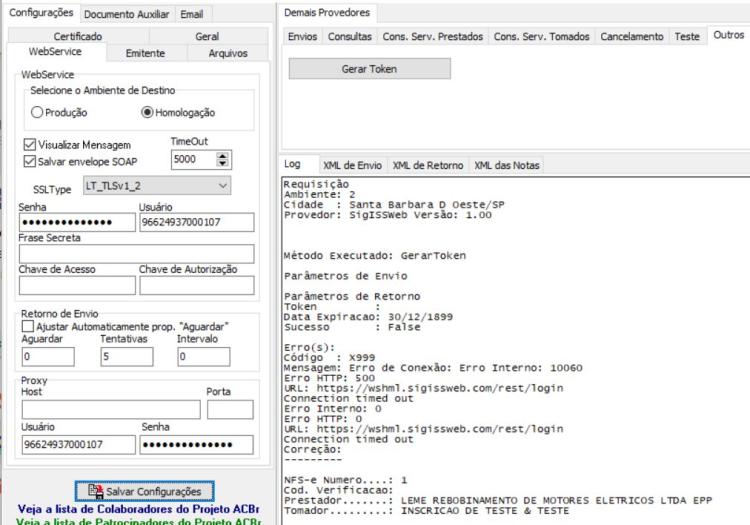
Task: Open the Arquivos tab
Action: (x=228, y=53)
